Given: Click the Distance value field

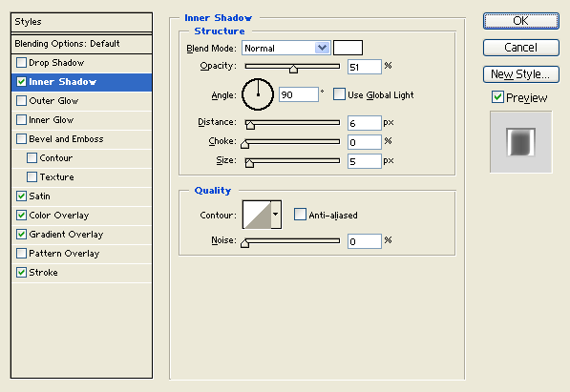Looking at the screenshot, I should click(365, 123).
